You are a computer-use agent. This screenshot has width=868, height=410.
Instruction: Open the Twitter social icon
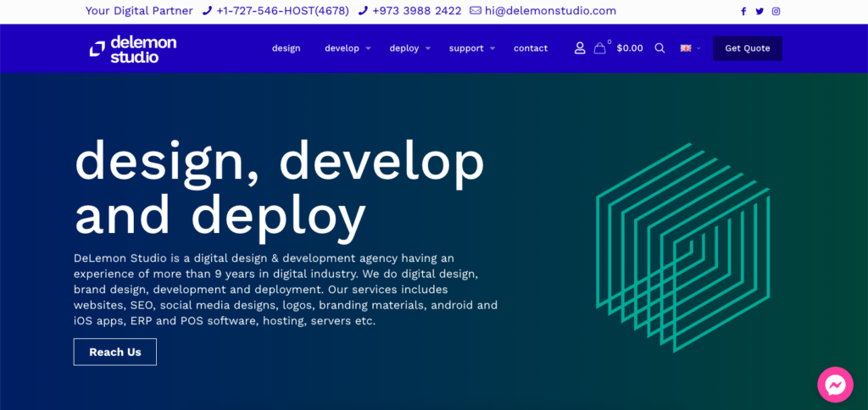pos(759,12)
